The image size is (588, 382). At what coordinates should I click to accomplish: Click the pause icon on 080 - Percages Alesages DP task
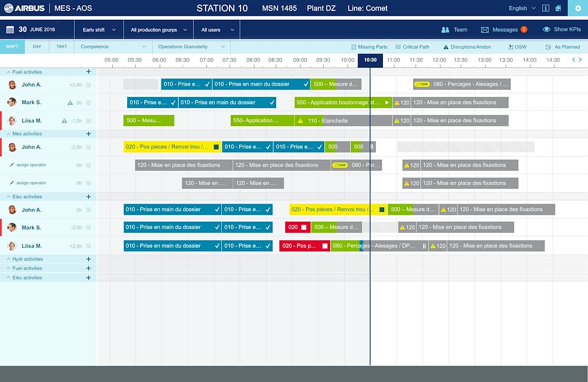(x=424, y=246)
